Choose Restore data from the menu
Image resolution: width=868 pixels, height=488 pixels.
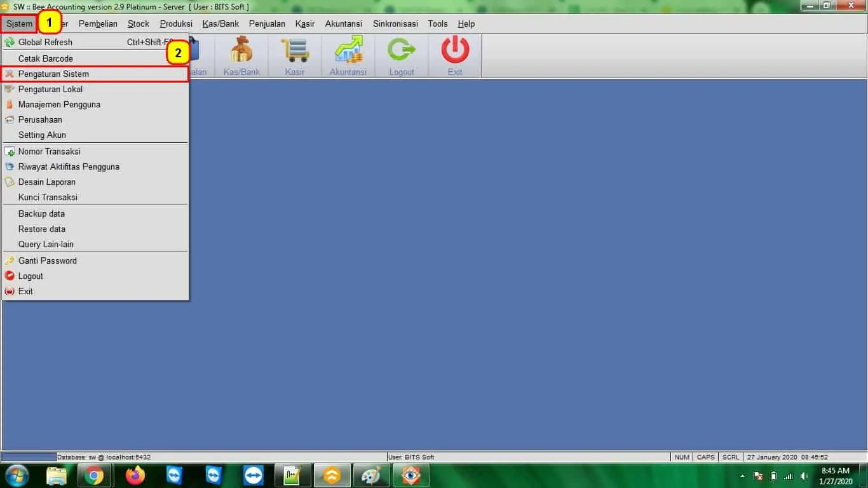(x=95, y=229)
